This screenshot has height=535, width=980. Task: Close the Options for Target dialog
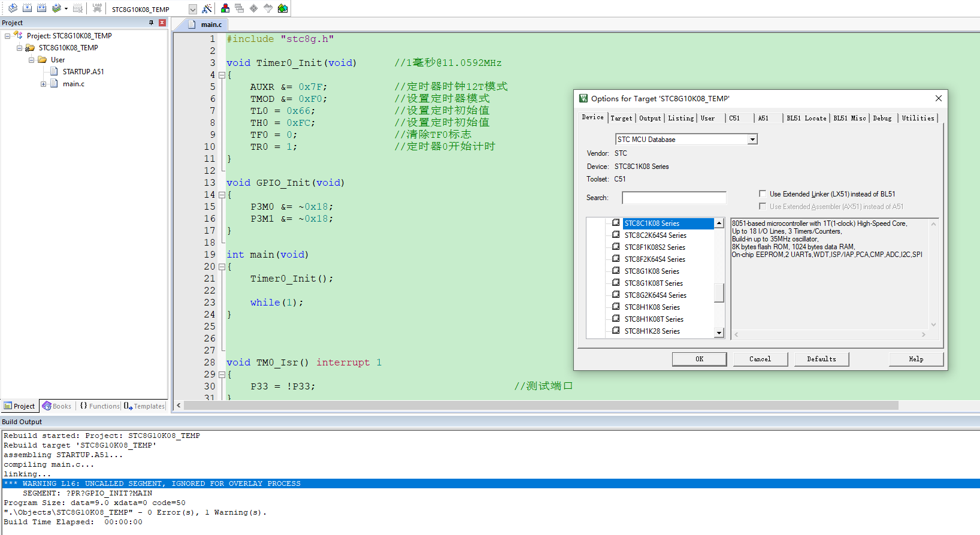point(939,98)
